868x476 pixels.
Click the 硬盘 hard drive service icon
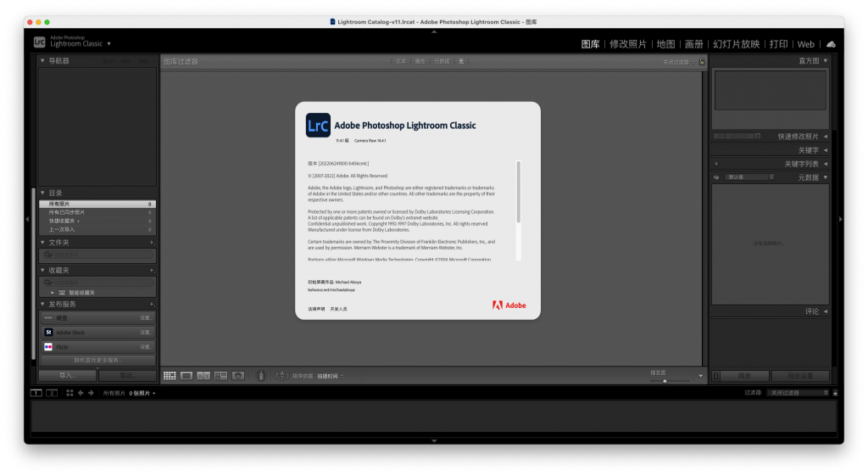tap(48, 318)
